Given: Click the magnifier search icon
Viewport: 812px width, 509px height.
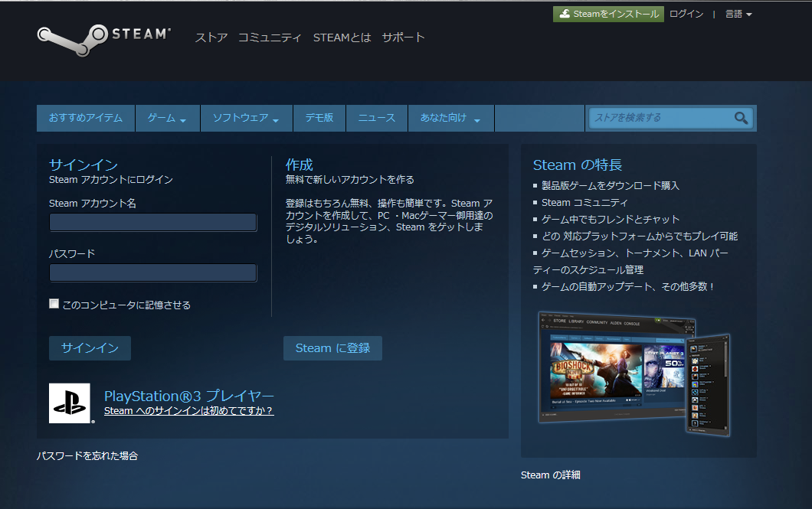Looking at the screenshot, I should point(741,118).
